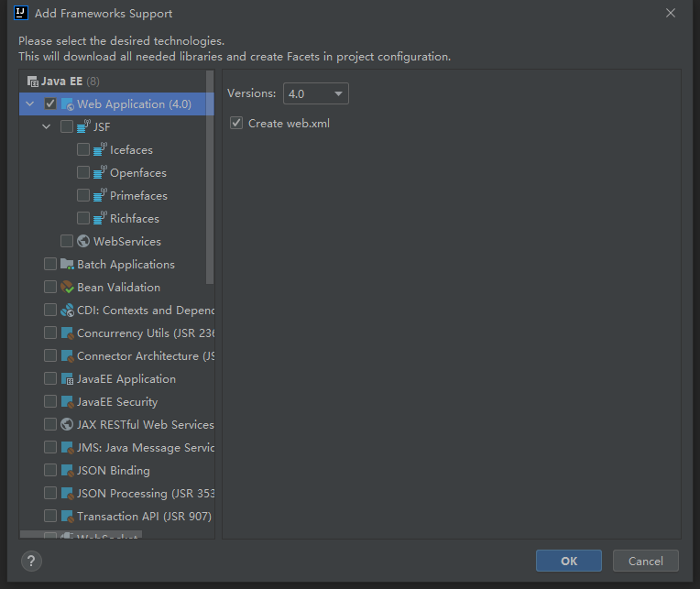
Task: Select the Java EE (8) group header
Action: [63, 82]
